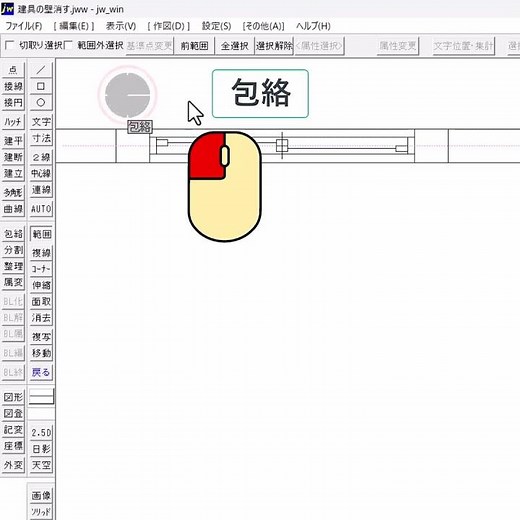Select the 文字 text tool

click(41, 122)
